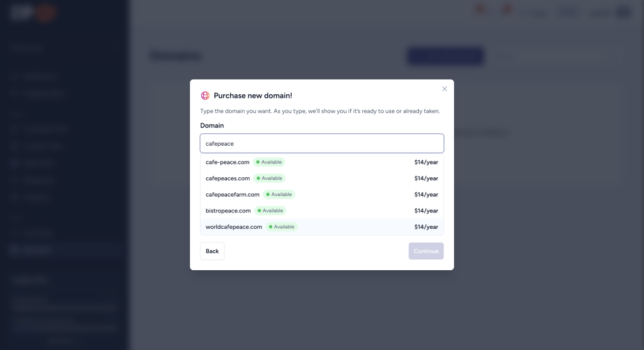
Task: Choose cafepeaces.com from the suggestion list
Action: (228, 178)
